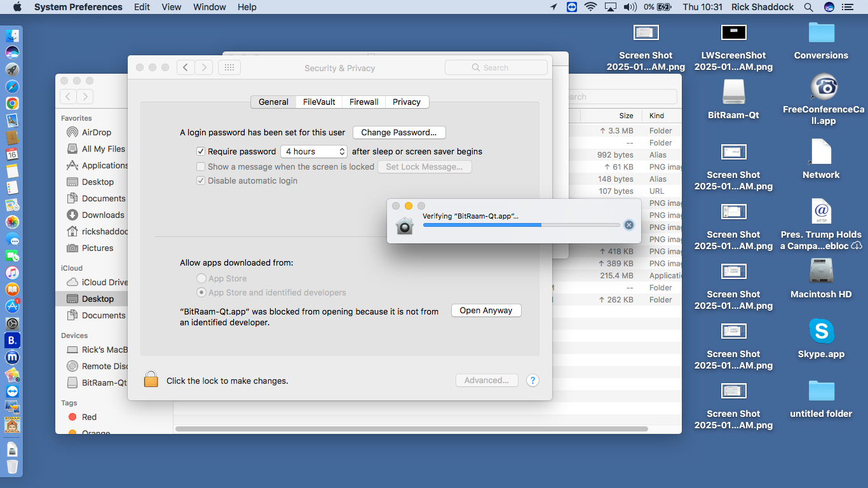Open the Help menu
This screenshot has height=488, width=868.
click(x=247, y=7)
